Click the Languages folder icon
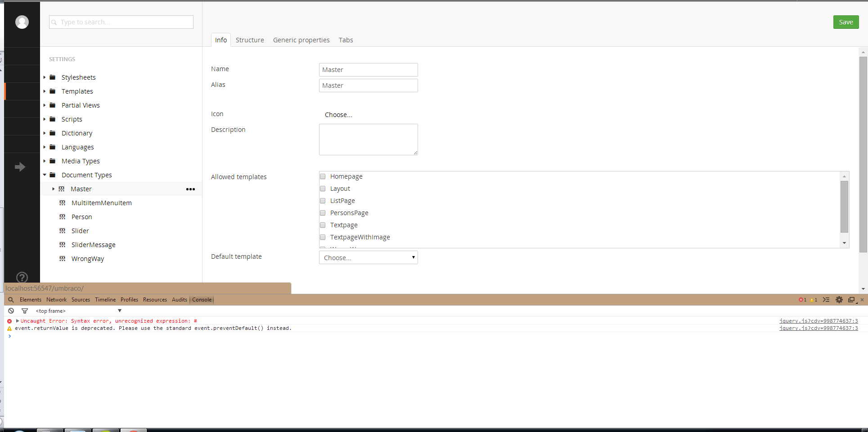The height and width of the screenshot is (432, 868). (x=53, y=147)
